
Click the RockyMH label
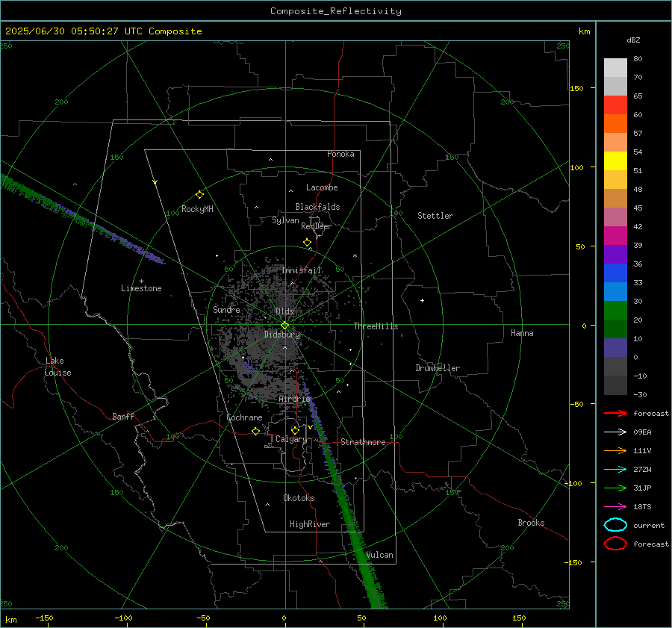pos(197,209)
